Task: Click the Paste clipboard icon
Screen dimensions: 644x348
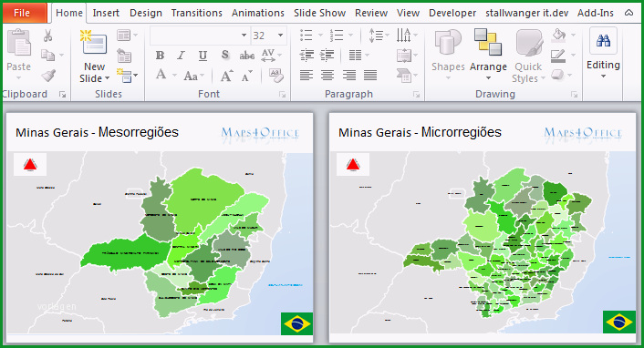Action: coord(19,43)
